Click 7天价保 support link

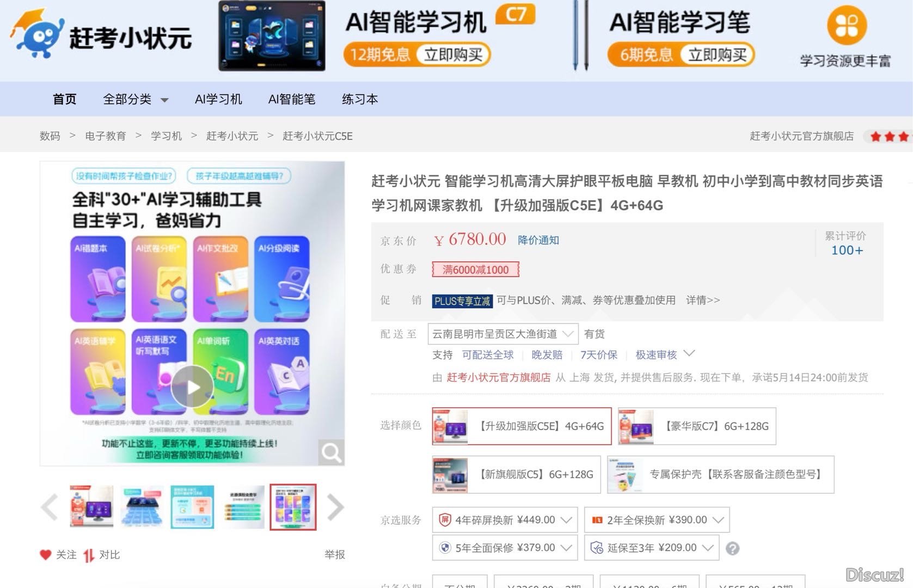pos(599,355)
